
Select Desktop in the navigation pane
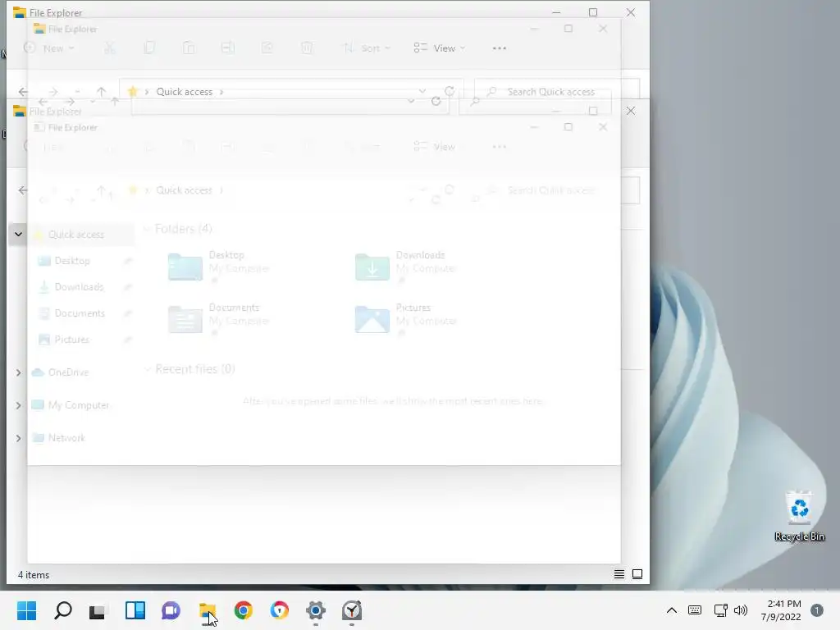point(72,261)
